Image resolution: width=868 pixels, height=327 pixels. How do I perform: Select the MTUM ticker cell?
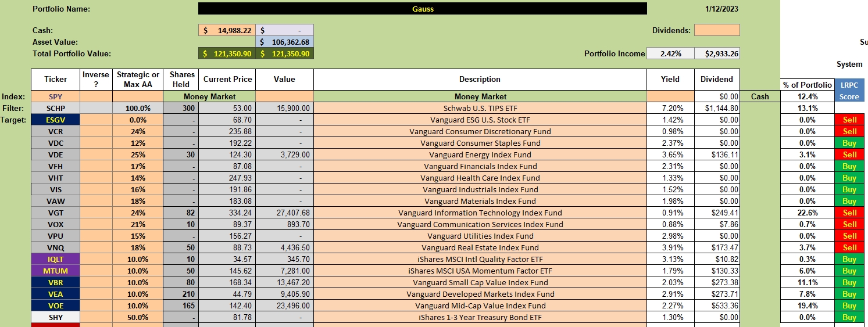(x=56, y=271)
